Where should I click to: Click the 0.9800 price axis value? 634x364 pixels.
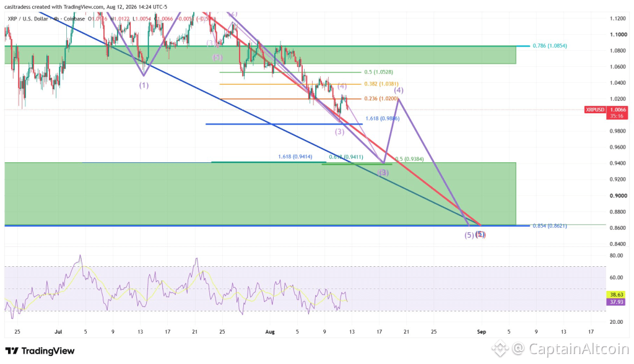tap(619, 131)
